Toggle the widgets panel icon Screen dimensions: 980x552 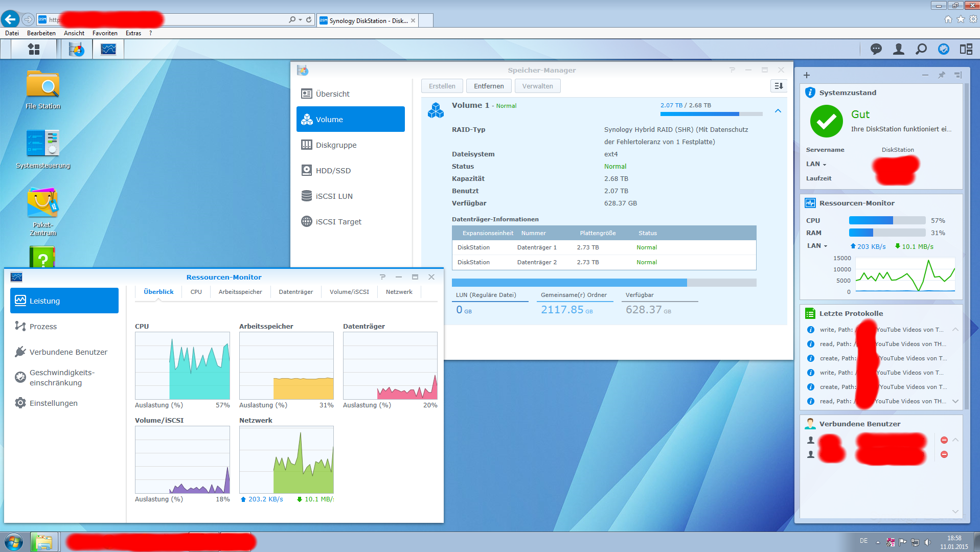(x=966, y=49)
